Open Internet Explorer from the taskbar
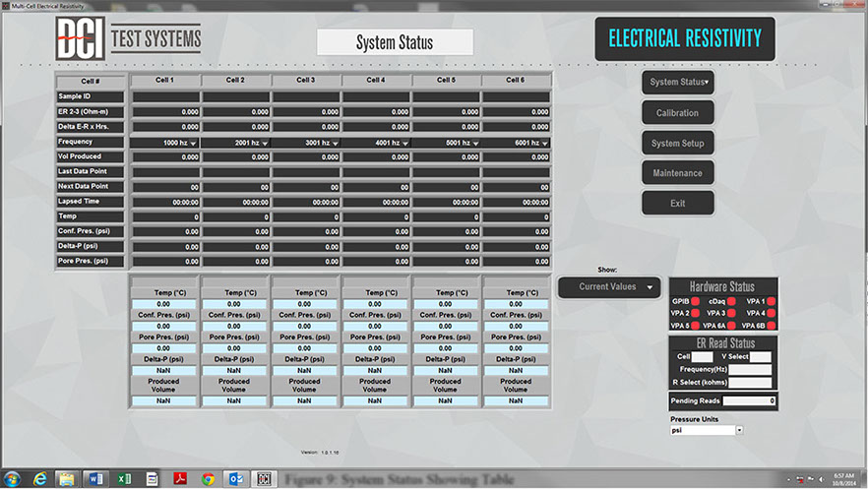 [x=40, y=479]
